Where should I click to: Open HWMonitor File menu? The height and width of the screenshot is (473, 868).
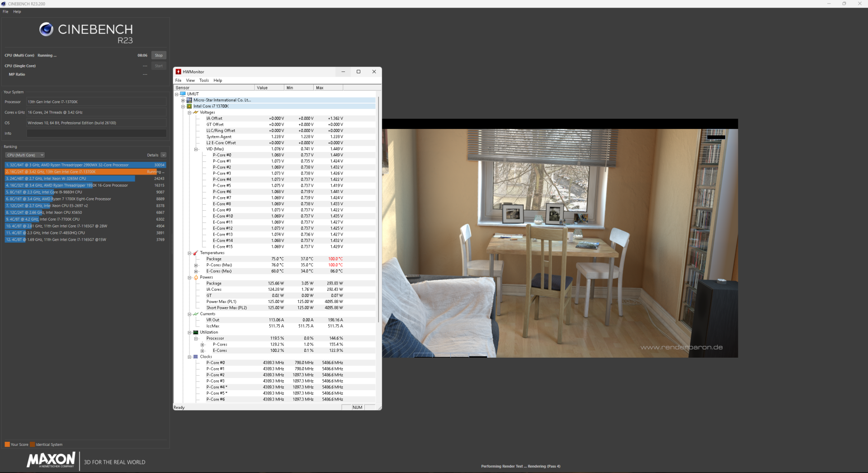(x=179, y=80)
